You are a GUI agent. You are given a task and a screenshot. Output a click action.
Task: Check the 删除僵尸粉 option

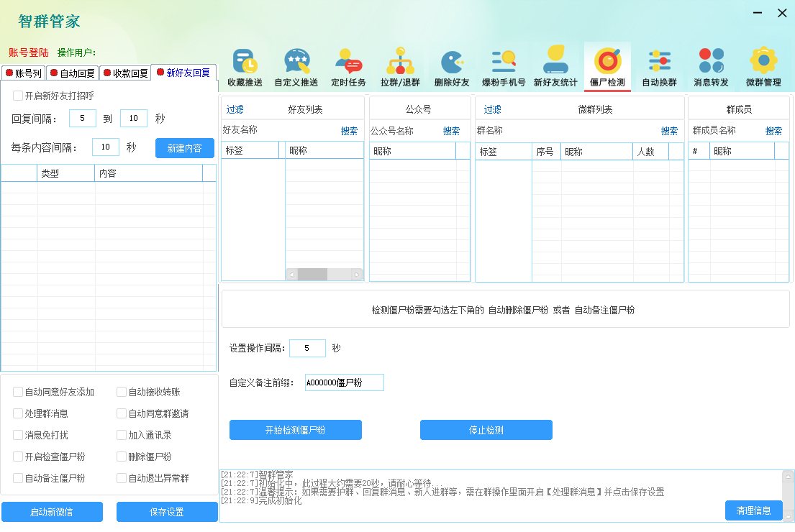click(122, 457)
